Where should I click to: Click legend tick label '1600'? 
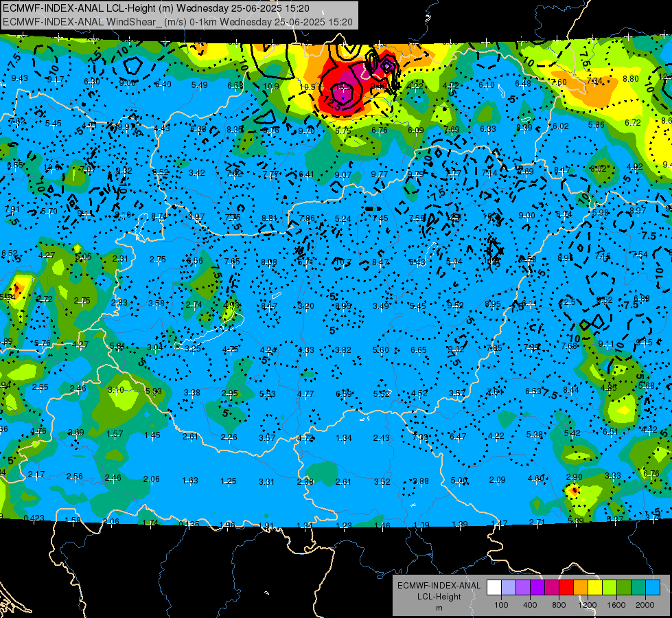[x=616, y=605]
